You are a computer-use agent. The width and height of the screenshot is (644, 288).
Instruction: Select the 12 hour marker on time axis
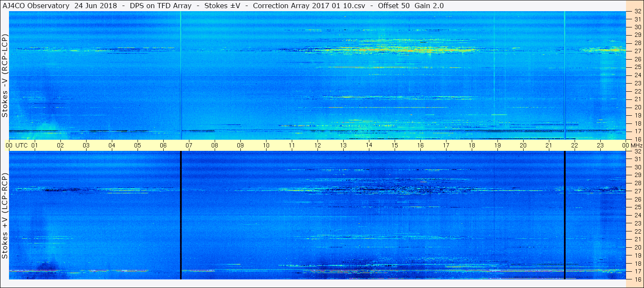[318, 145]
